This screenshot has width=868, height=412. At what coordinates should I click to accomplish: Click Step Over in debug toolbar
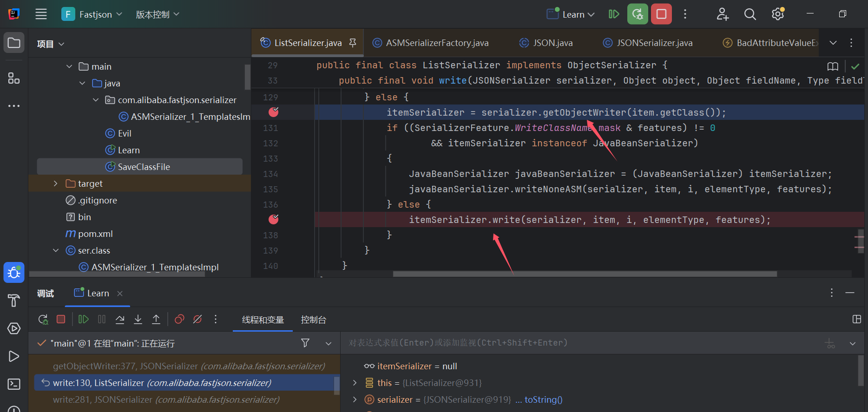120,319
